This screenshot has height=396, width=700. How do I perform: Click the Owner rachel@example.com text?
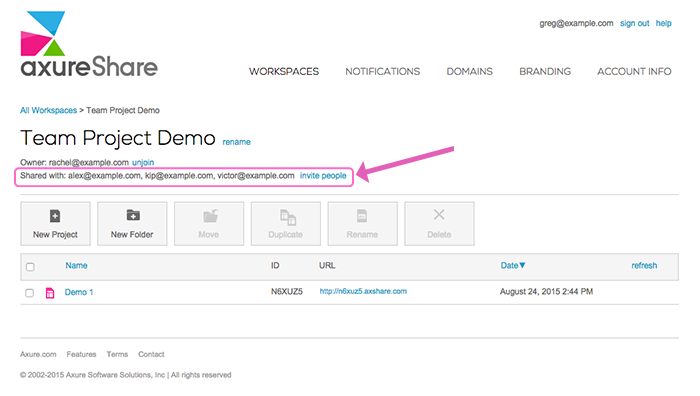74,163
